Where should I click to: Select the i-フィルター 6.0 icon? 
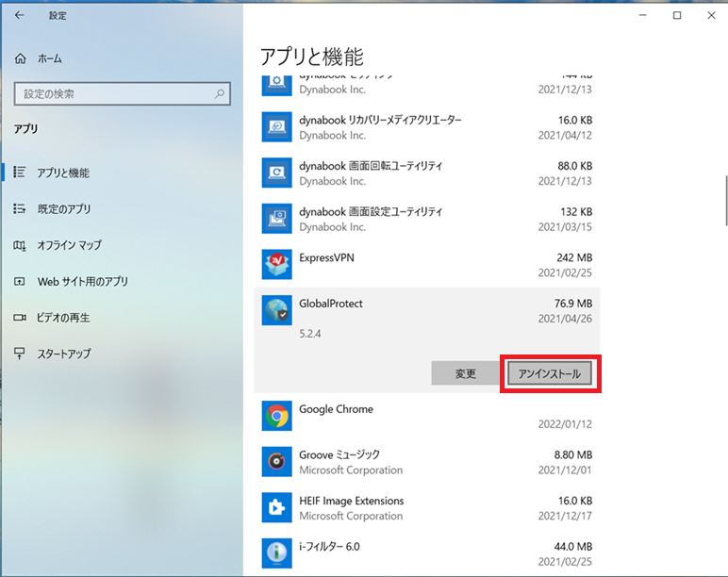(276, 553)
